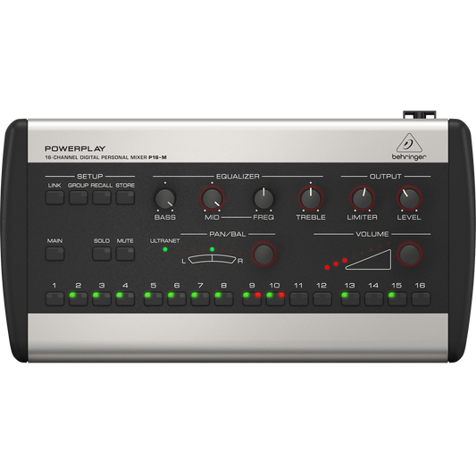Viewport: 476px width, 476px height.
Task: Click the EQUALIZER section heading
Action: point(238,176)
